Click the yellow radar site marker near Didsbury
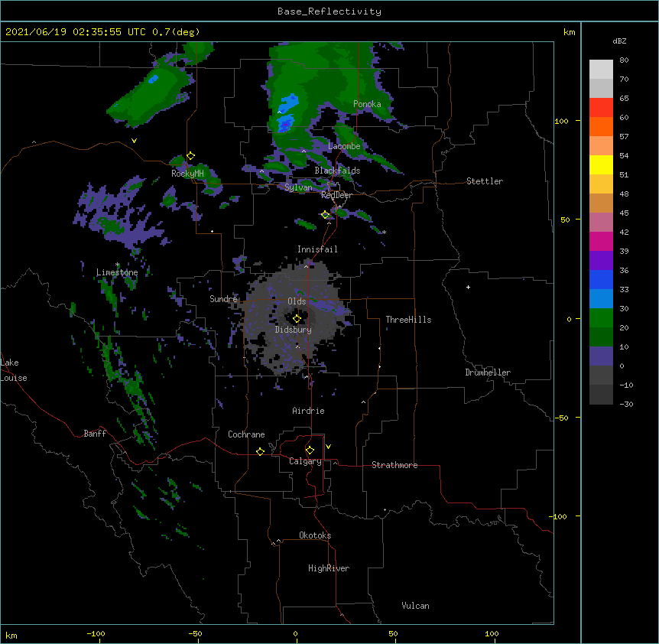The width and height of the screenshot is (659, 644). [x=297, y=319]
